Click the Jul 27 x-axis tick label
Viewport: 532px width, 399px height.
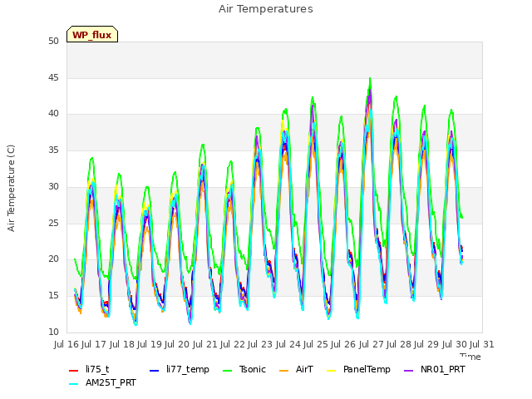371,344
